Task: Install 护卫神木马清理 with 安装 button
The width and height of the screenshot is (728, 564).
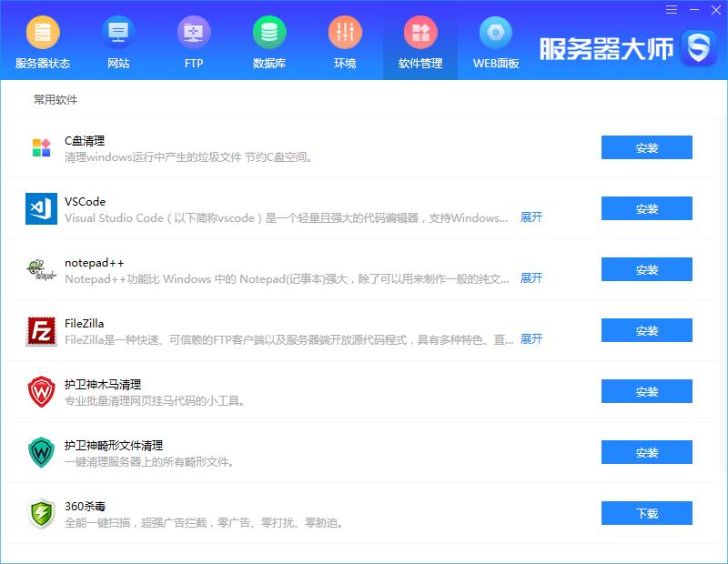Action: (647, 391)
